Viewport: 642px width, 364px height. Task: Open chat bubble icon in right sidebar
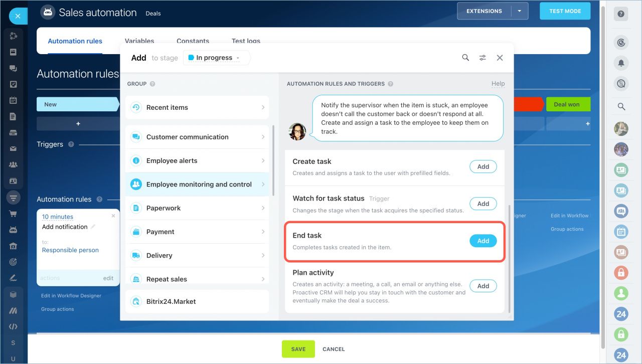click(621, 84)
